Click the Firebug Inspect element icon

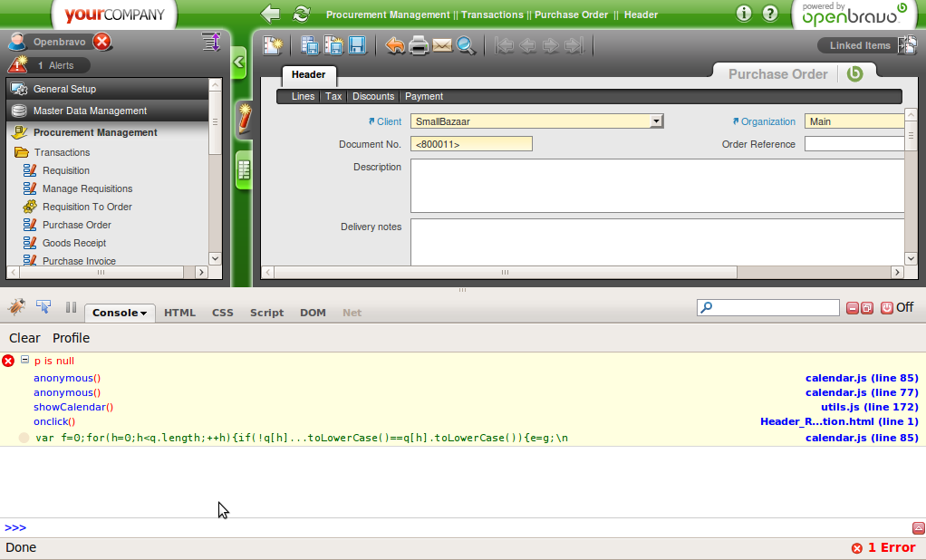[x=43, y=307]
